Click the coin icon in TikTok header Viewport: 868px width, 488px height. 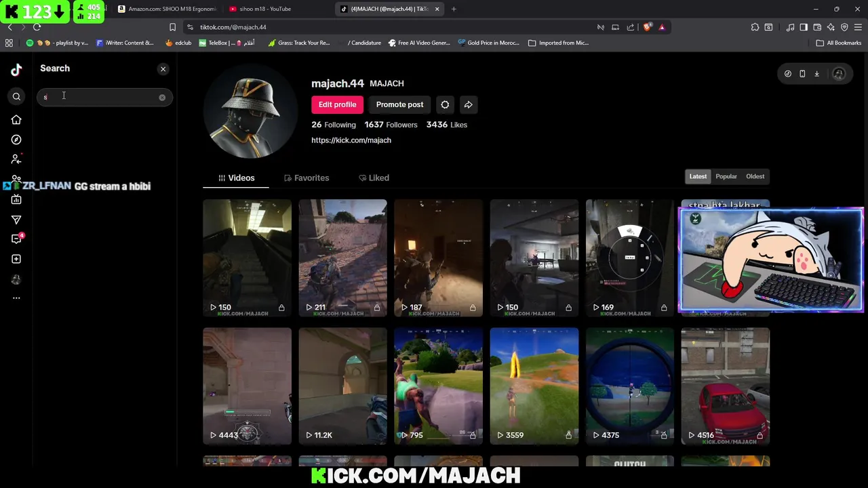[x=787, y=74]
